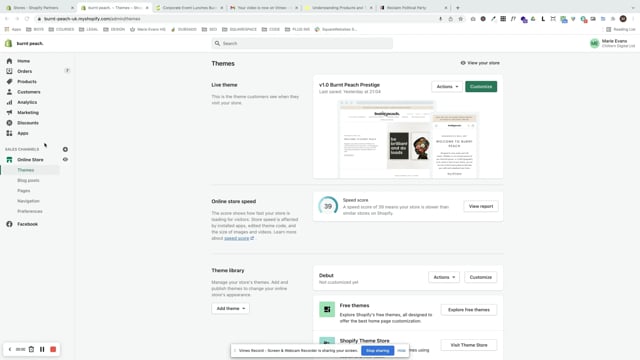
Task: Go to Preferences submenu item
Action: pos(30,211)
